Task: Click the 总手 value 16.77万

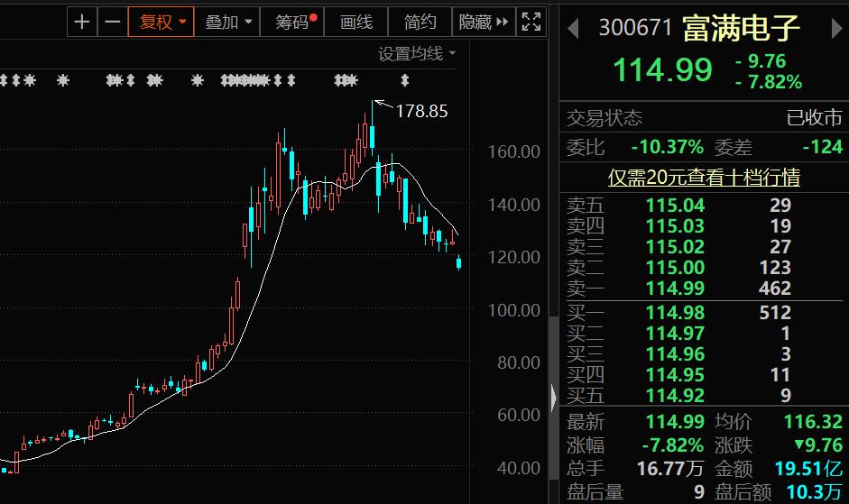Action: click(669, 468)
